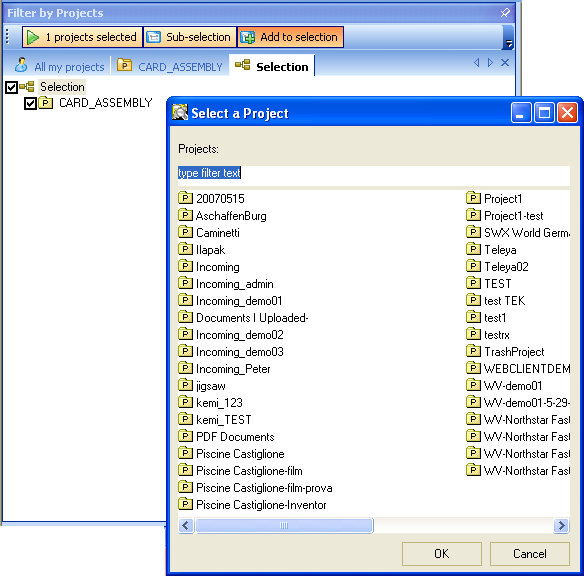
Task: Click the Cancel button
Action: click(x=530, y=554)
